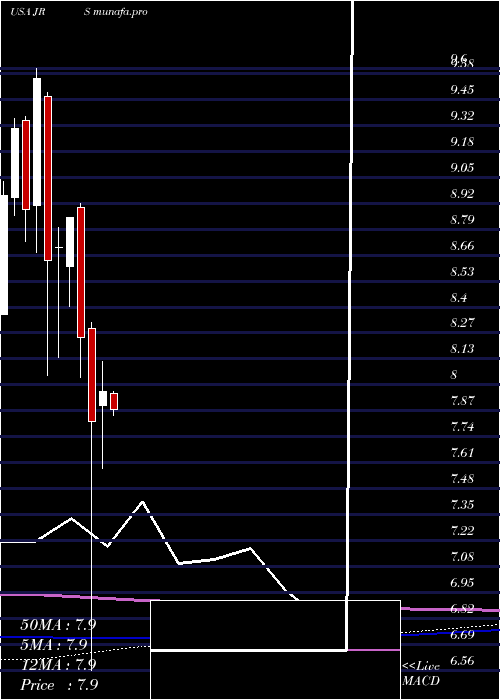Click the 8.53 price axis value
The height and width of the screenshot is (700, 500).
coord(462,271)
